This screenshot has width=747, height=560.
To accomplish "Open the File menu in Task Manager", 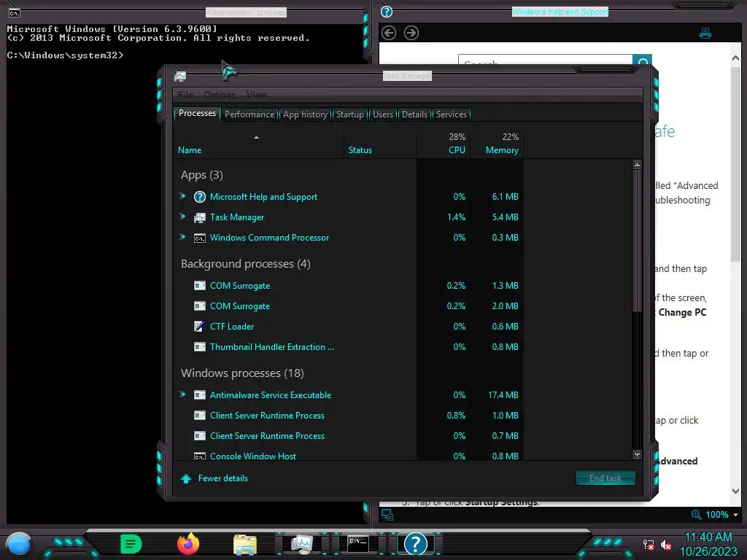I will tap(185, 95).
